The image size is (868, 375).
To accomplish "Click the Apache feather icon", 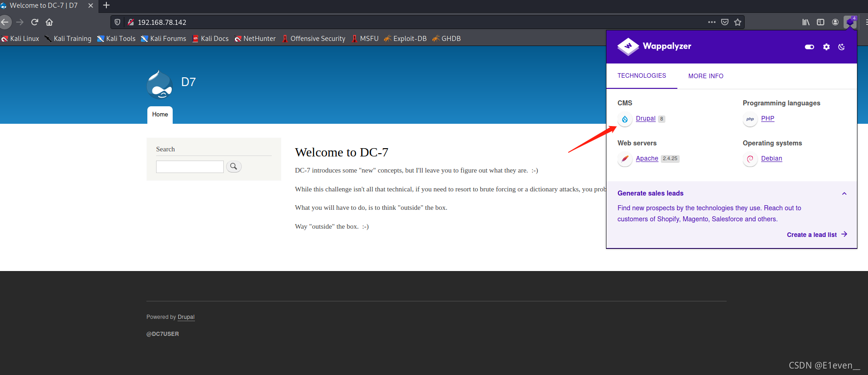I will coord(625,159).
